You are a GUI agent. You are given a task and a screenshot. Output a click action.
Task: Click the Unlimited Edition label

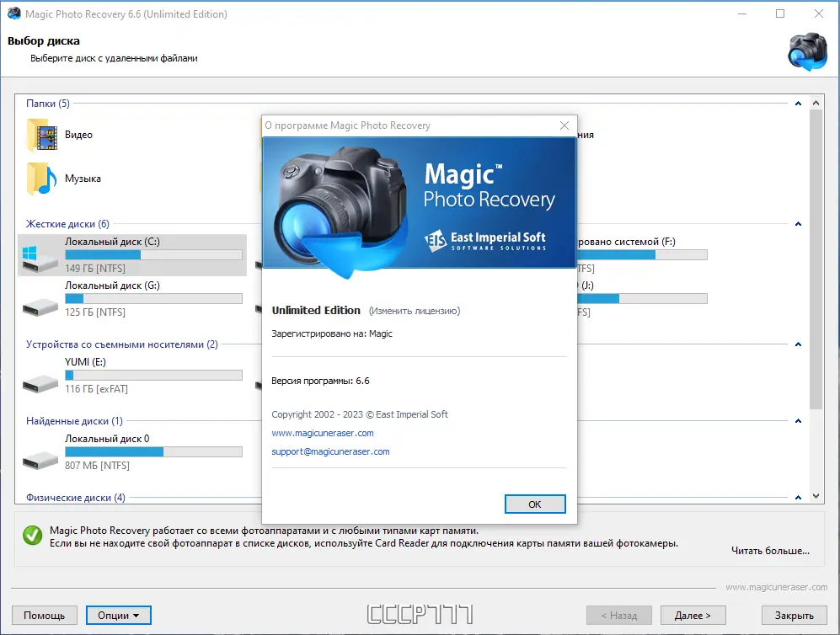click(x=316, y=310)
